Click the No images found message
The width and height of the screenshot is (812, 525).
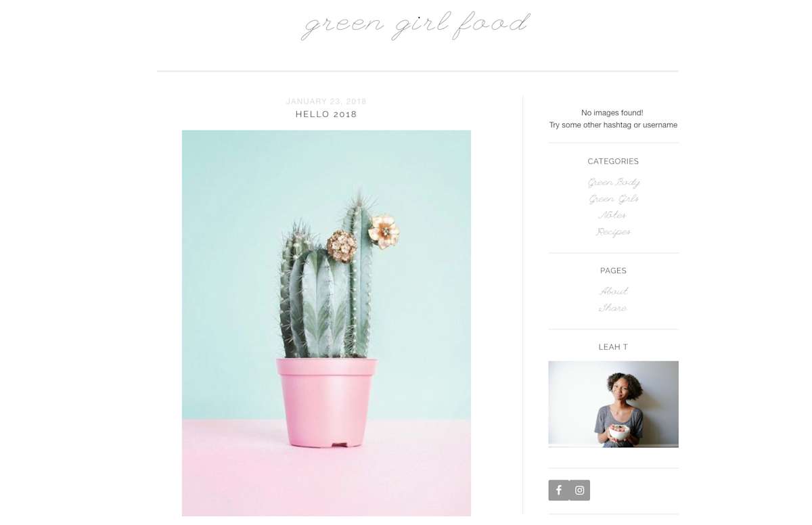612,113
